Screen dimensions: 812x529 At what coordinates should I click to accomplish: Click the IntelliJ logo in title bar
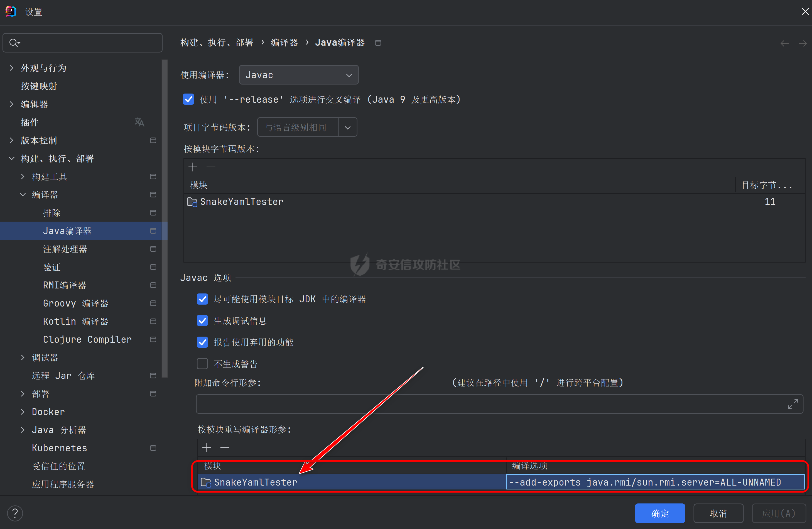(x=11, y=12)
